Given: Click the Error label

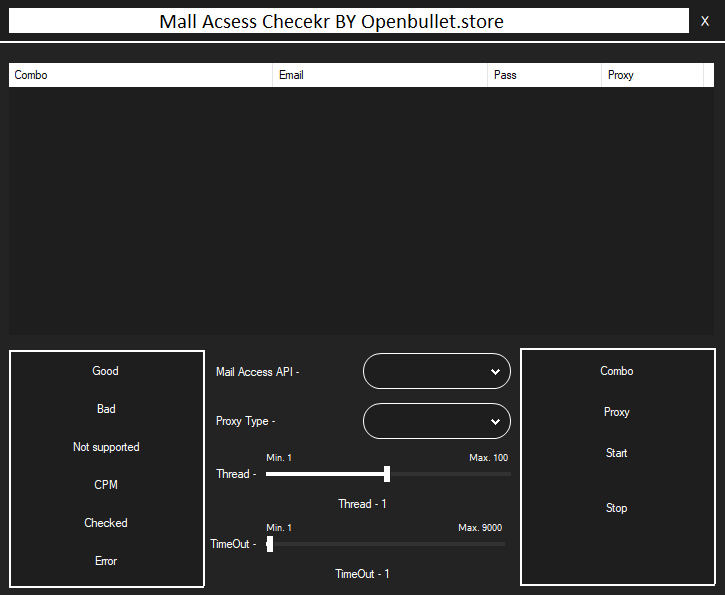Looking at the screenshot, I should 106,561.
